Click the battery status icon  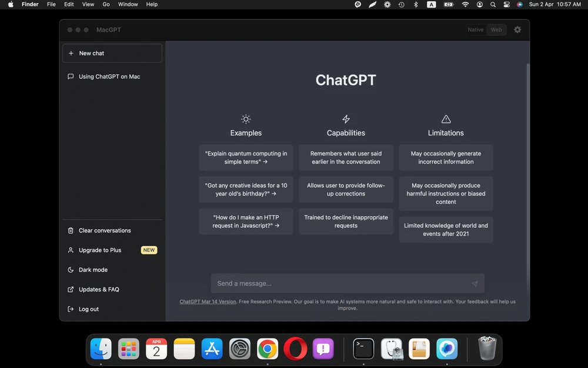[449, 5]
